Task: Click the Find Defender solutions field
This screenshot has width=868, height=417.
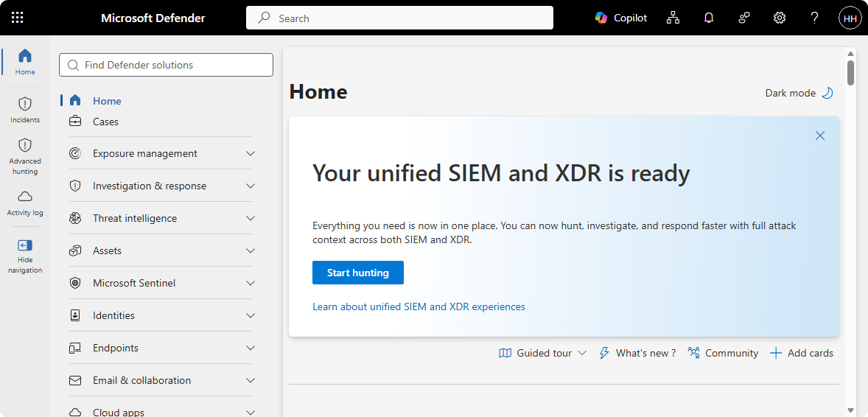Action: (x=166, y=65)
